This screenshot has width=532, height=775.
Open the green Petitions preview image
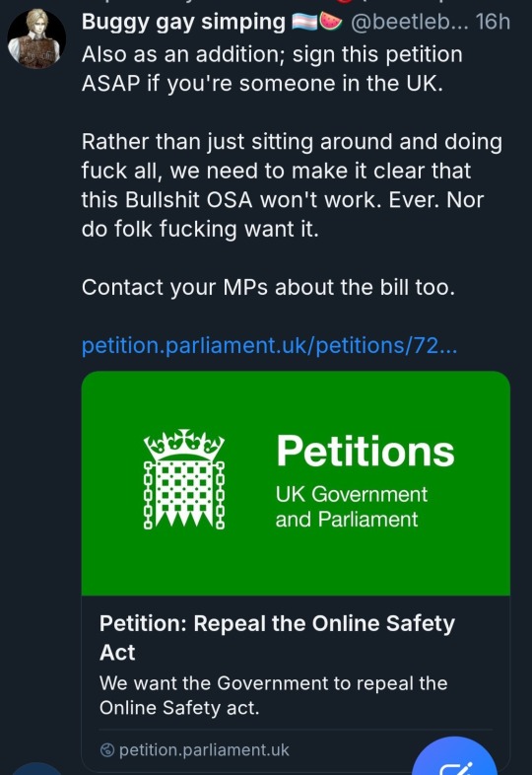point(296,483)
